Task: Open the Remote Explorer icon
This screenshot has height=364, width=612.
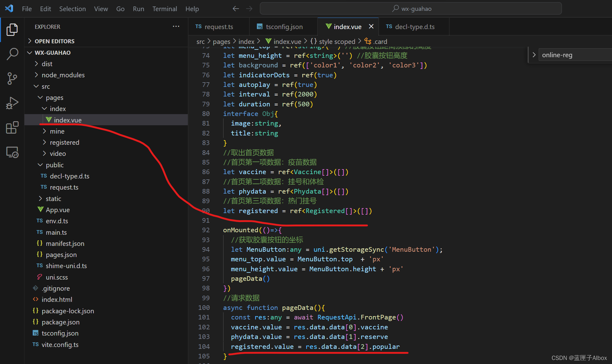Action: coord(12,152)
